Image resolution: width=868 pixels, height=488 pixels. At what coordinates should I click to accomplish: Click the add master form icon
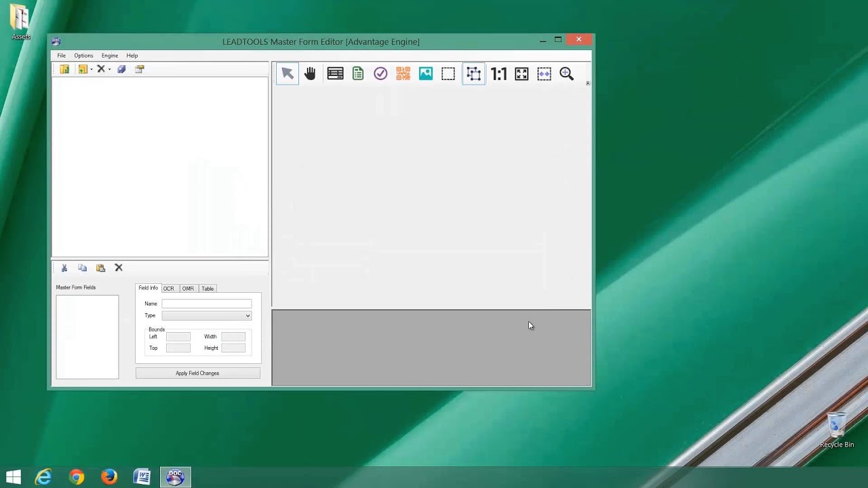click(x=82, y=69)
